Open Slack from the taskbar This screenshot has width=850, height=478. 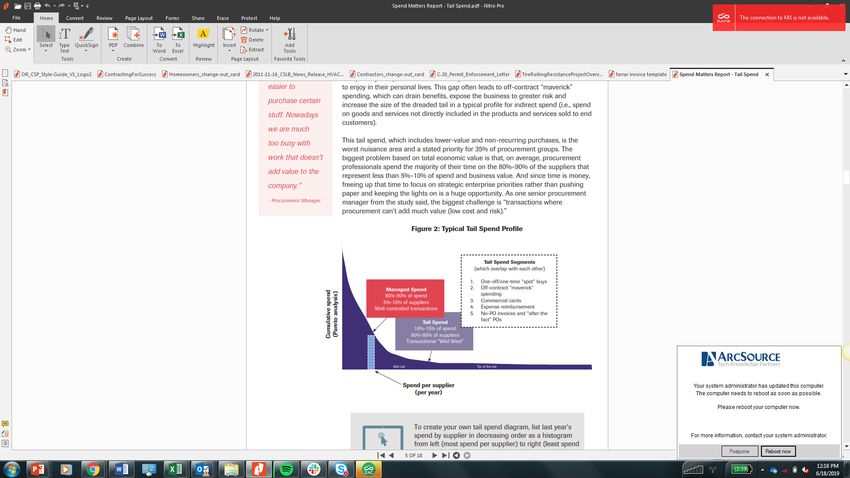(x=313, y=469)
